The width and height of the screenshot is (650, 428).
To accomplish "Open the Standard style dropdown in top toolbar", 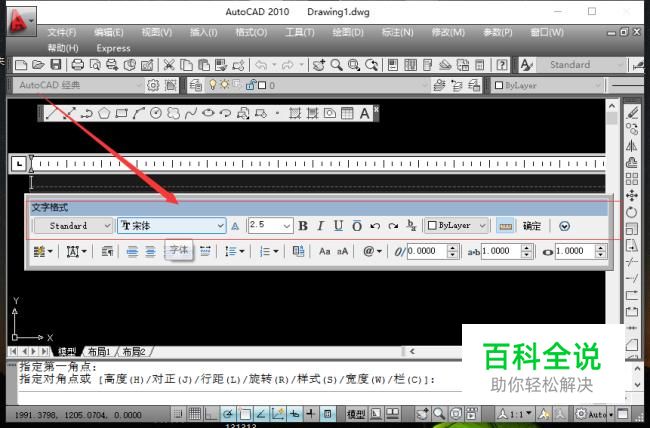I will click(x=620, y=65).
